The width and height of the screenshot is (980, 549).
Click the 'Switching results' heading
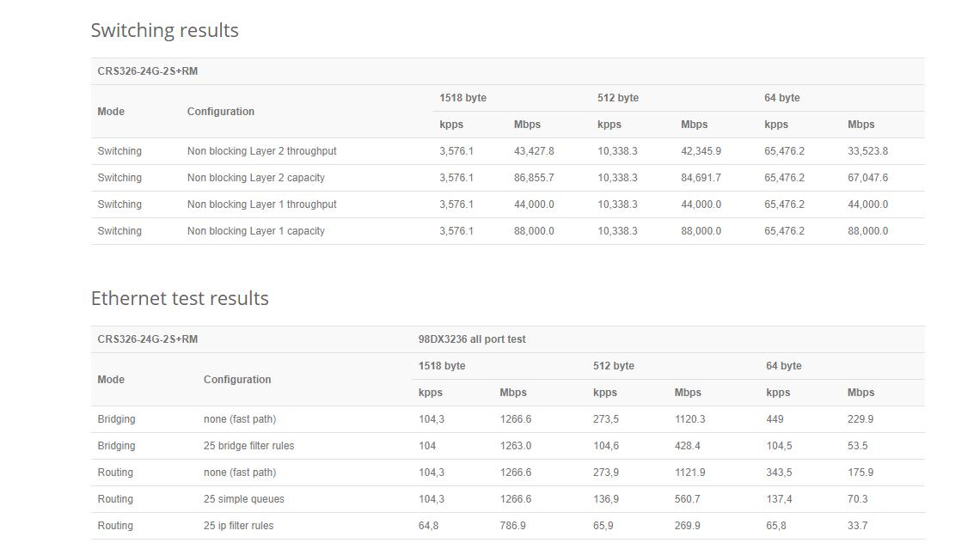click(x=164, y=30)
